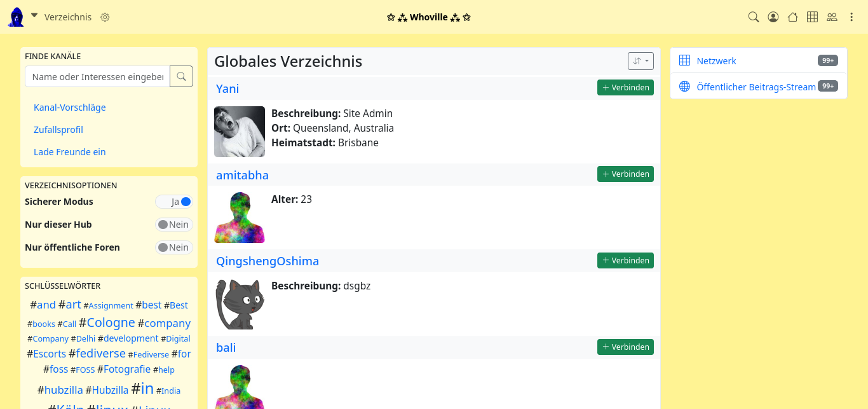Screen dimensions: 868x409
Task: Open the network grid icon in navbar
Action: (812, 17)
